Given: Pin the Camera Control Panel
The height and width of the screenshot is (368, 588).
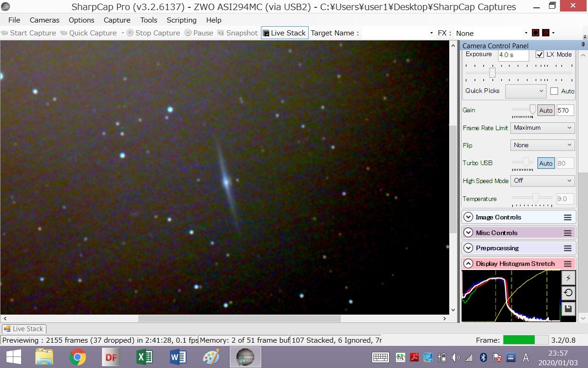Looking at the screenshot, I should (583, 45).
